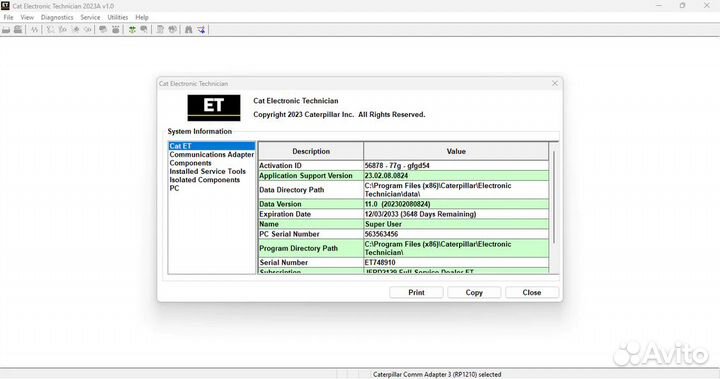This screenshot has height=379, width=720.
Task: Click the Value column header
Action: tap(456, 151)
